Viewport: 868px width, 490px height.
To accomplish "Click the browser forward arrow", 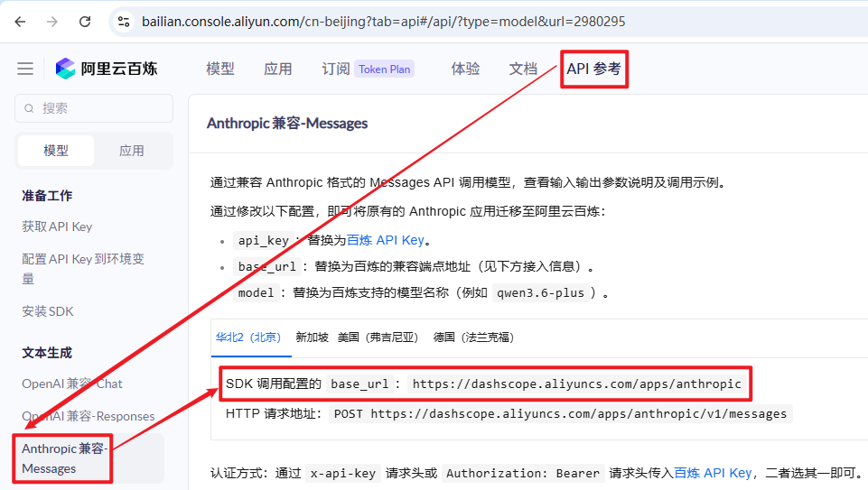I will (52, 22).
